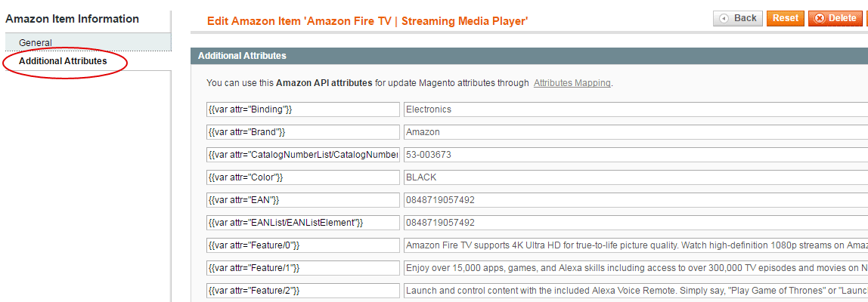Click the Electronics value field
This screenshot has height=302, width=868.
[x=635, y=109]
